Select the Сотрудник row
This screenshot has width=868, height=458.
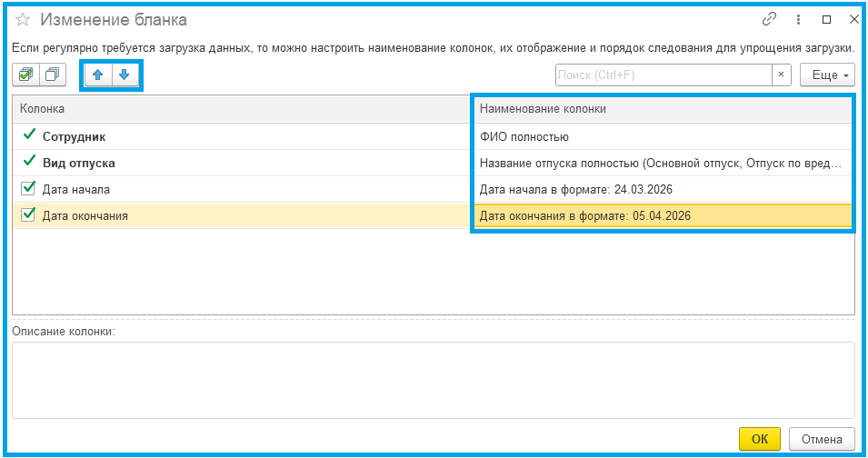pyautogui.click(x=75, y=137)
